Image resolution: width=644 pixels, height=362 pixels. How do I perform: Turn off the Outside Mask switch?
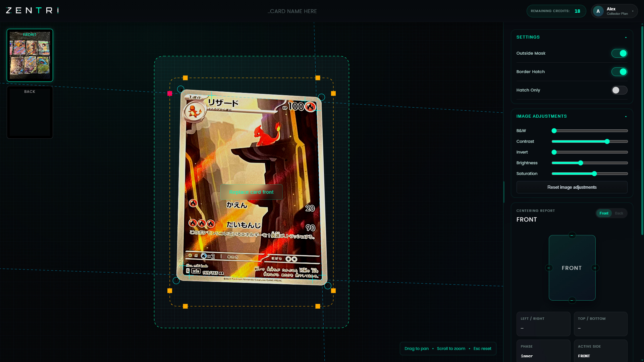tap(619, 53)
